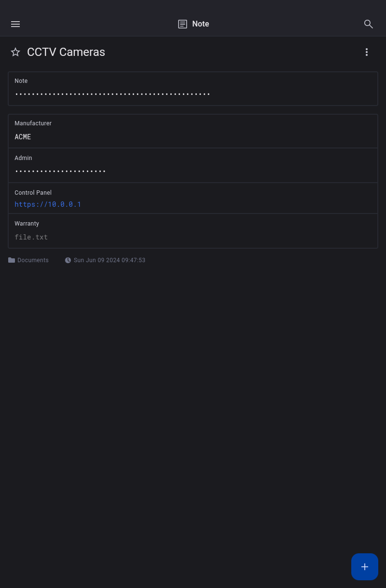Click the search magnifier icon
The width and height of the screenshot is (386, 588).
point(368,24)
